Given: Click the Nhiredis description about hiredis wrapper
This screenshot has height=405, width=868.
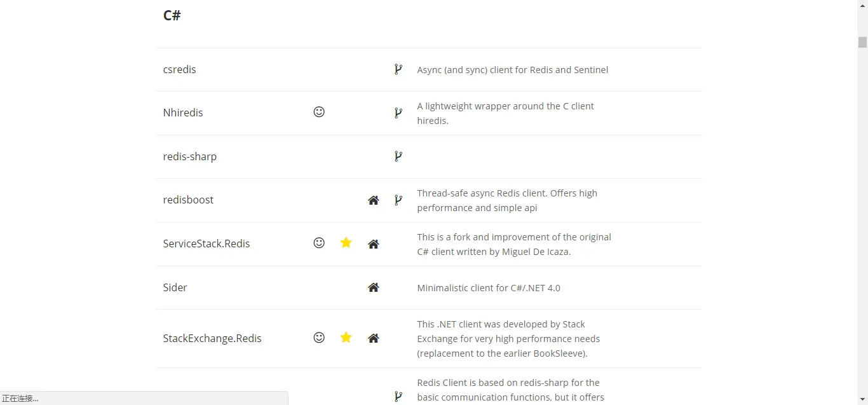Looking at the screenshot, I should (x=506, y=113).
